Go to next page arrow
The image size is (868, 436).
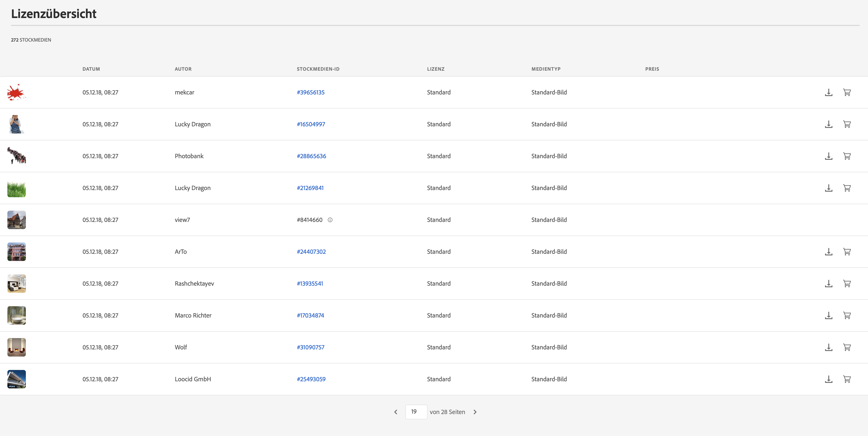coord(475,412)
